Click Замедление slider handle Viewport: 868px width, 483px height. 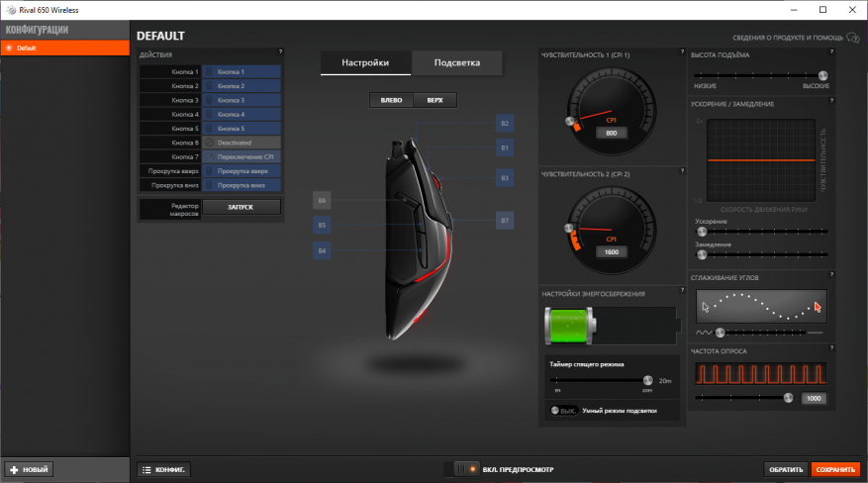point(702,254)
